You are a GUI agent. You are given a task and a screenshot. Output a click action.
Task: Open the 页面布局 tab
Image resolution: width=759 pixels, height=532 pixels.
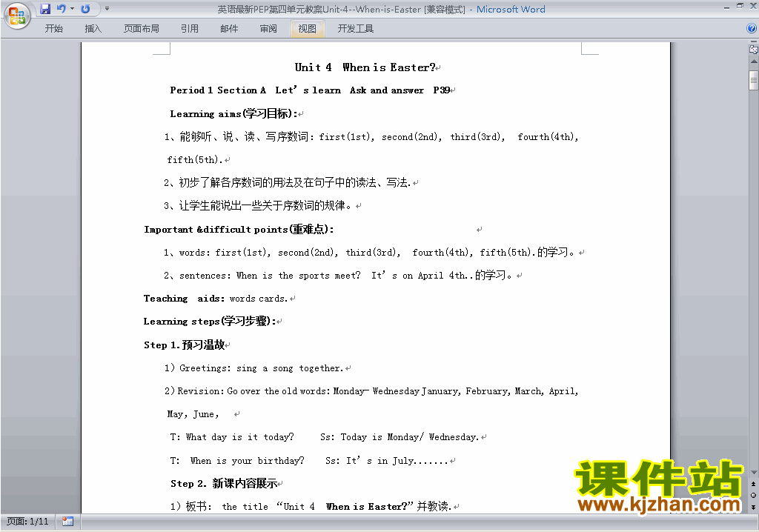(141, 29)
